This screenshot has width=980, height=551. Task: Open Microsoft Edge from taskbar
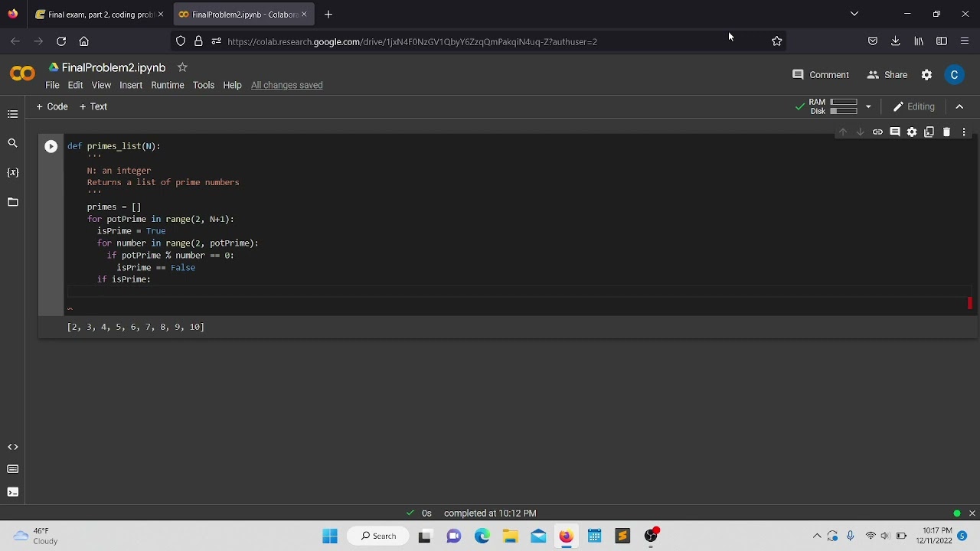482,536
